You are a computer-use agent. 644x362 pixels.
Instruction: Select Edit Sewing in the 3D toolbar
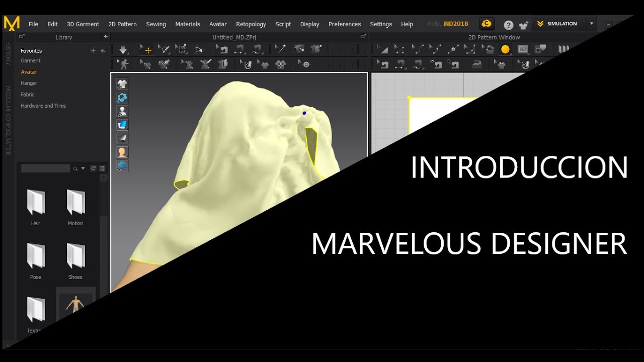point(222,49)
